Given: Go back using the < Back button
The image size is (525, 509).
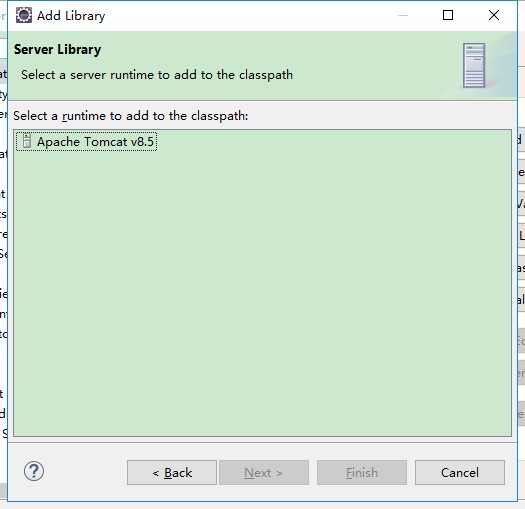Looking at the screenshot, I should [x=172, y=472].
